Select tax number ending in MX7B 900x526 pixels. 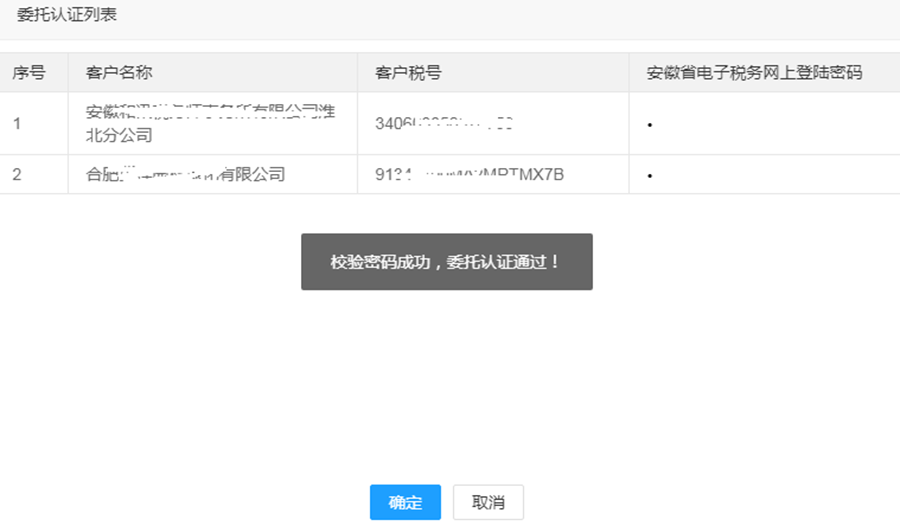(x=469, y=175)
